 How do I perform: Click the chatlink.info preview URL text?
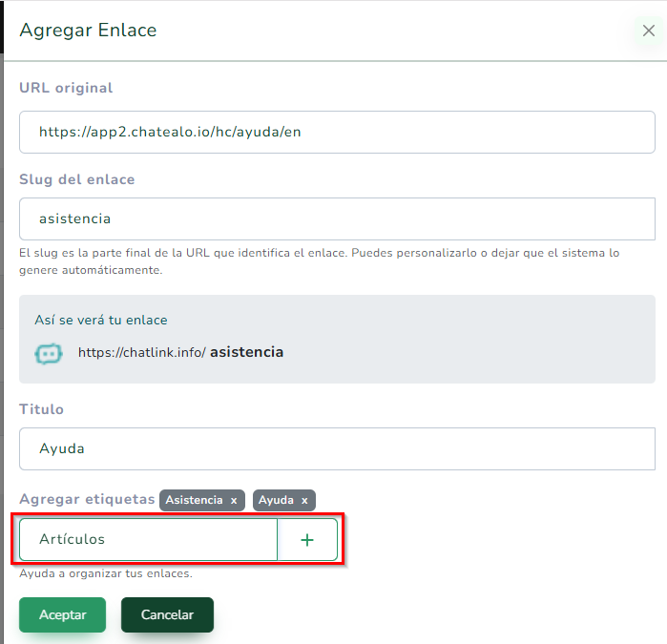click(x=142, y=352)
